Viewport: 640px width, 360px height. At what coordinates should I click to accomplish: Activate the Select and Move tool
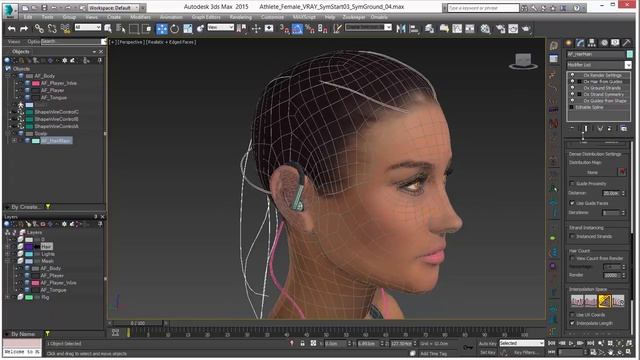coord(162,29)
